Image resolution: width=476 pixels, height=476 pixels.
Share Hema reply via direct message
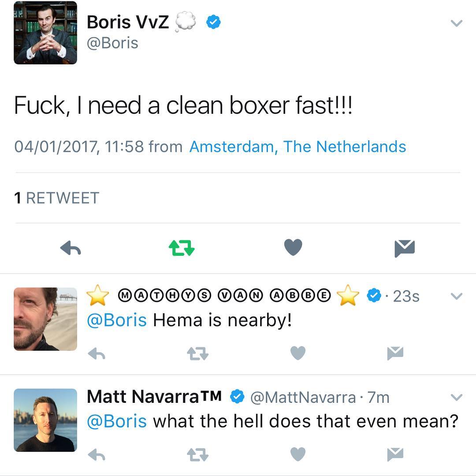pyautogui.click(x=395, y=353)
